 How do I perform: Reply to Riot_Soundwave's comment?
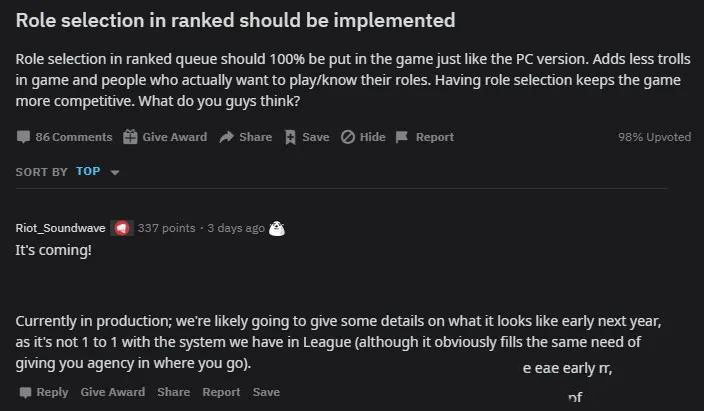[44, 392]
